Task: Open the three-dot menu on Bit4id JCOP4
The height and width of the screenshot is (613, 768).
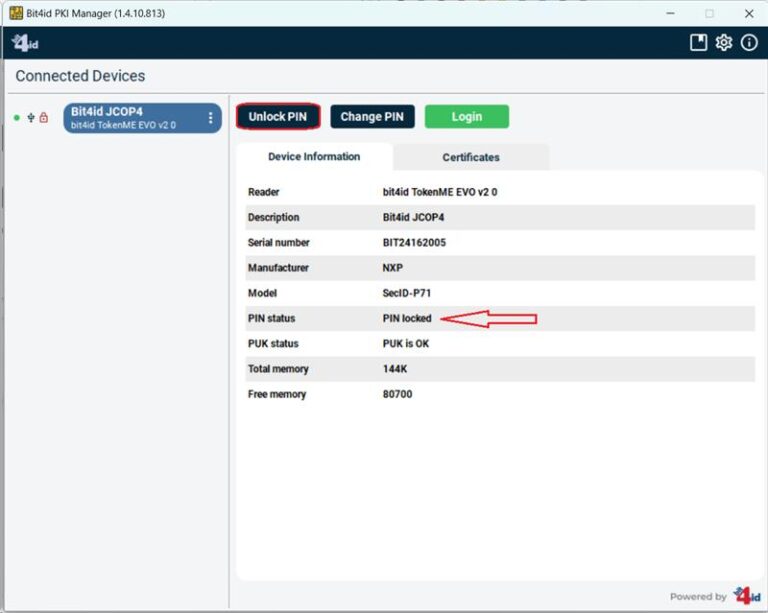Action: (x=210, y=118)
